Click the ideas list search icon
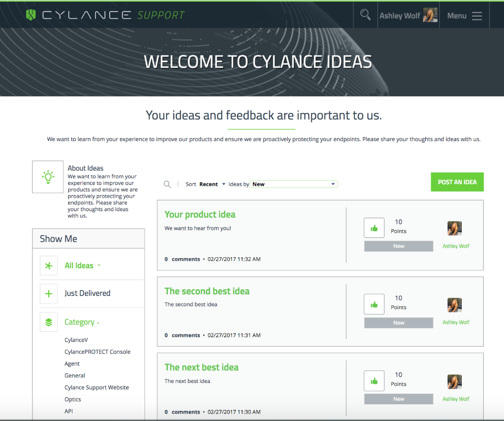The image size is (504, 421). (167, 184)
